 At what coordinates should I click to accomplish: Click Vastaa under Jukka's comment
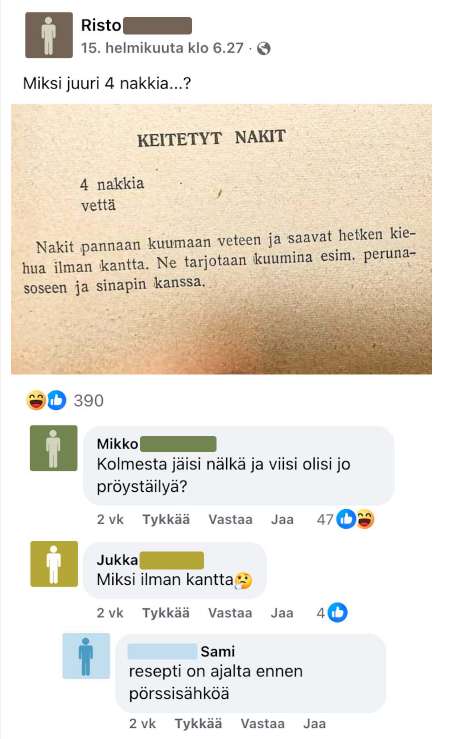(230, 613)
